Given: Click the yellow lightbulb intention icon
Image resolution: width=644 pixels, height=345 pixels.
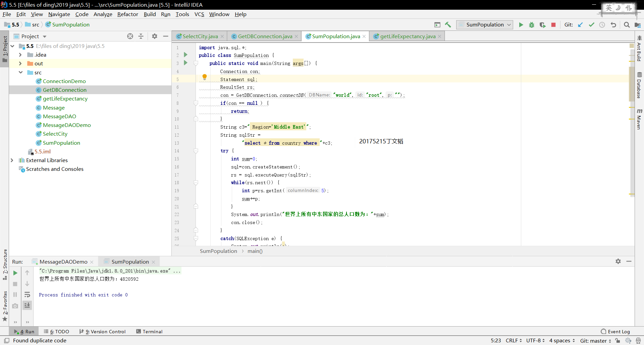Looking at the screenshot, I should (205, 77).
